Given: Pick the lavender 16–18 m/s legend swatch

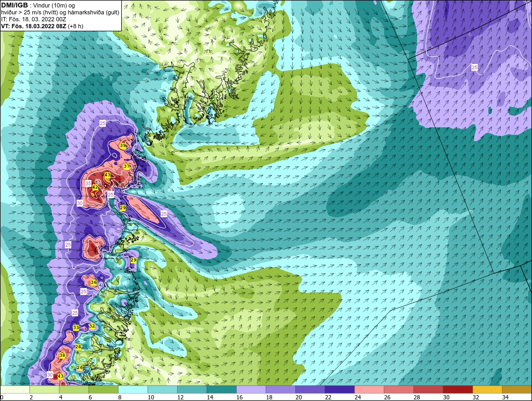Looking at the screenshot, I should click(x=251, y=389).
